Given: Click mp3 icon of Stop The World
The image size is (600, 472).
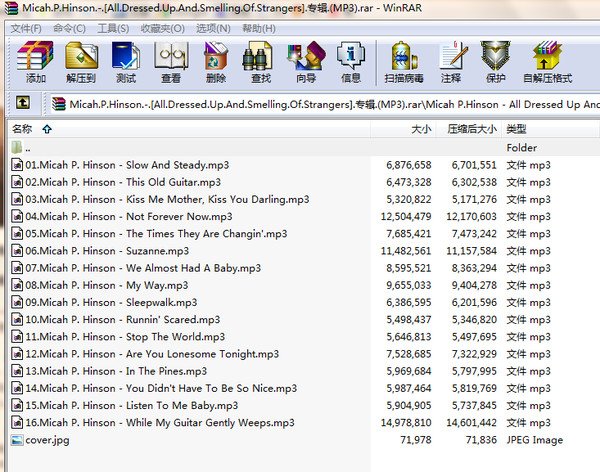Looking at the screenshot, I should (x=17, y=336).
